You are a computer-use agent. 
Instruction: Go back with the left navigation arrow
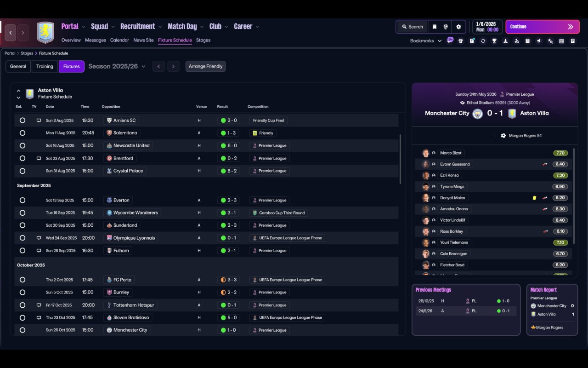(11, 33)
